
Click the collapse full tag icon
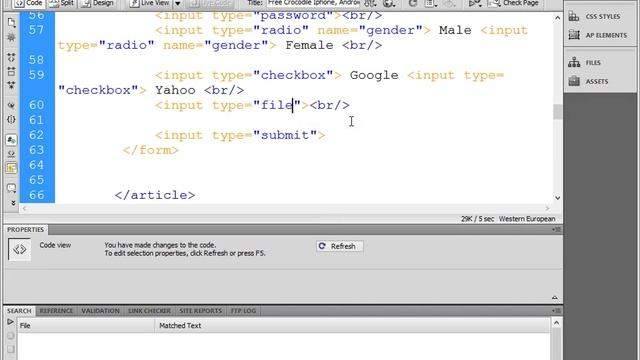point(11,57)
